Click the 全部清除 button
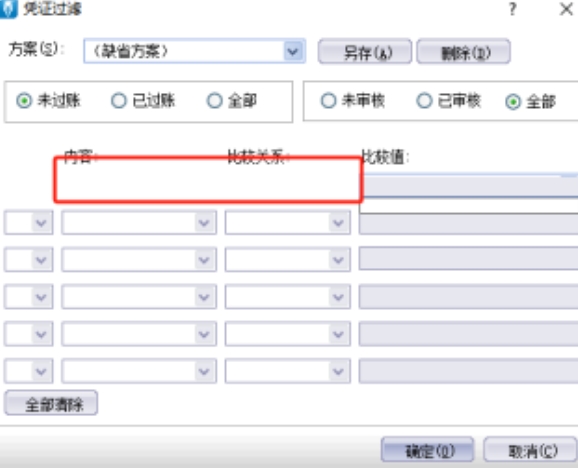Viewport: 578px width, 468px height. coord(51,403)
